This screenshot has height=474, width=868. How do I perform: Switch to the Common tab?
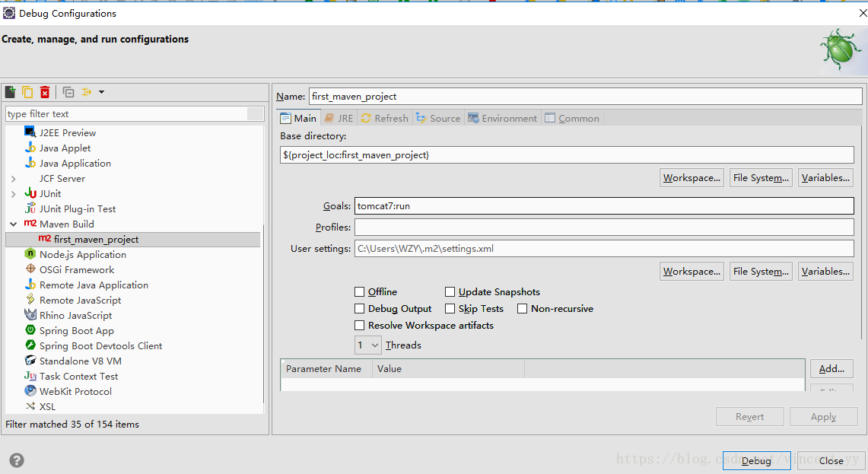coord(572,118)
